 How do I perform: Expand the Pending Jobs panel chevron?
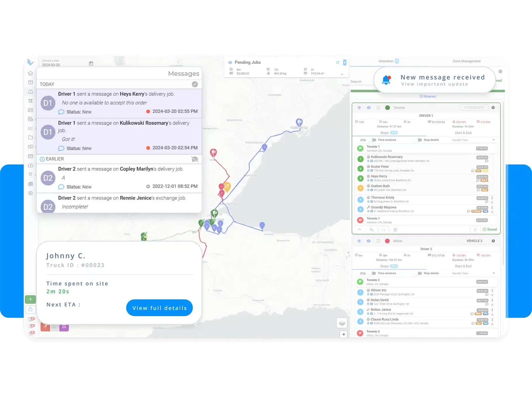point(342,74)
